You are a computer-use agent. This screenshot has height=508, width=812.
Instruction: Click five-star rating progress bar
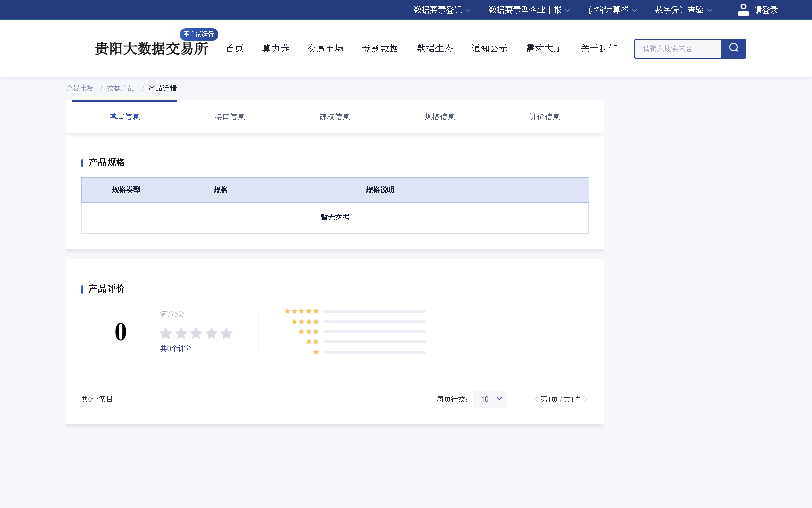coord(375,311)
